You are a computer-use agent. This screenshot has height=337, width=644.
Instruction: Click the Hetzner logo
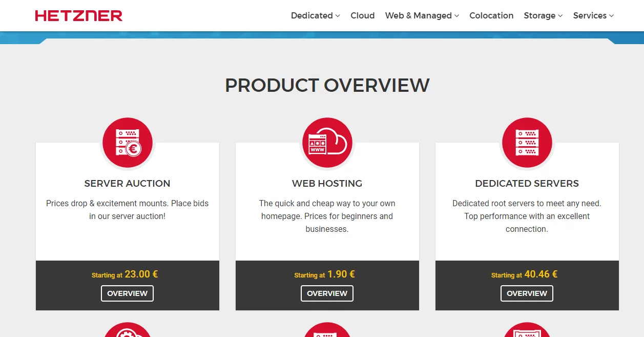pos(79,16)
